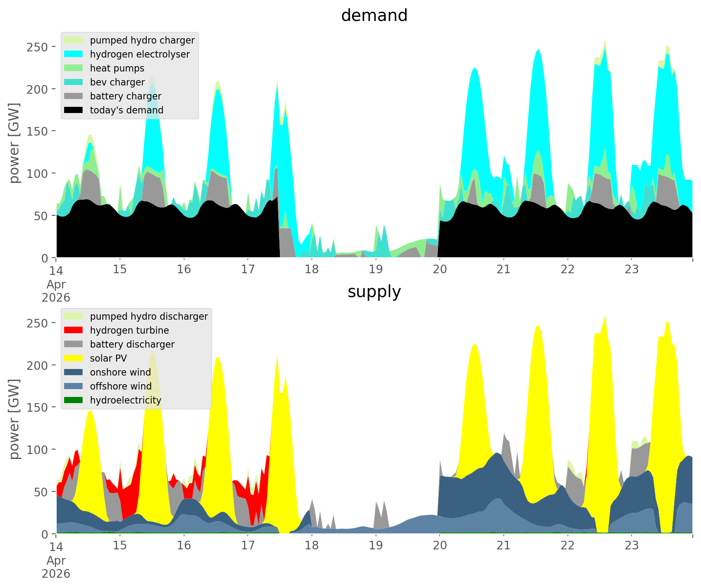Click the red hydrogen turbine legend swatch
Image resolution: width=701 pixels, height=588 pixels.
74,330
